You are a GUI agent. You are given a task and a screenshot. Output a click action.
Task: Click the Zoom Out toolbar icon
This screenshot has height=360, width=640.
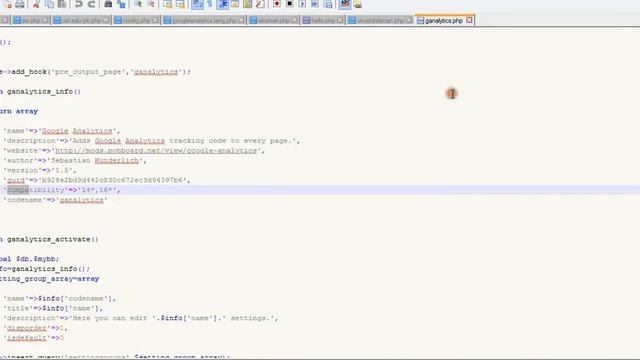click(151, 4)
